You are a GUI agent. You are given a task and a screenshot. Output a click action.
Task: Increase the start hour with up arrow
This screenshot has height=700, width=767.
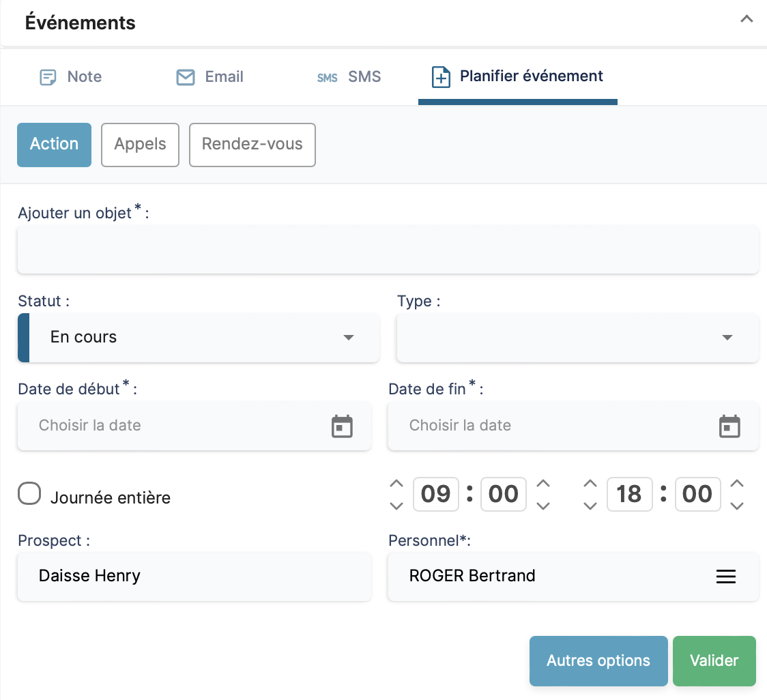(396, 483)
